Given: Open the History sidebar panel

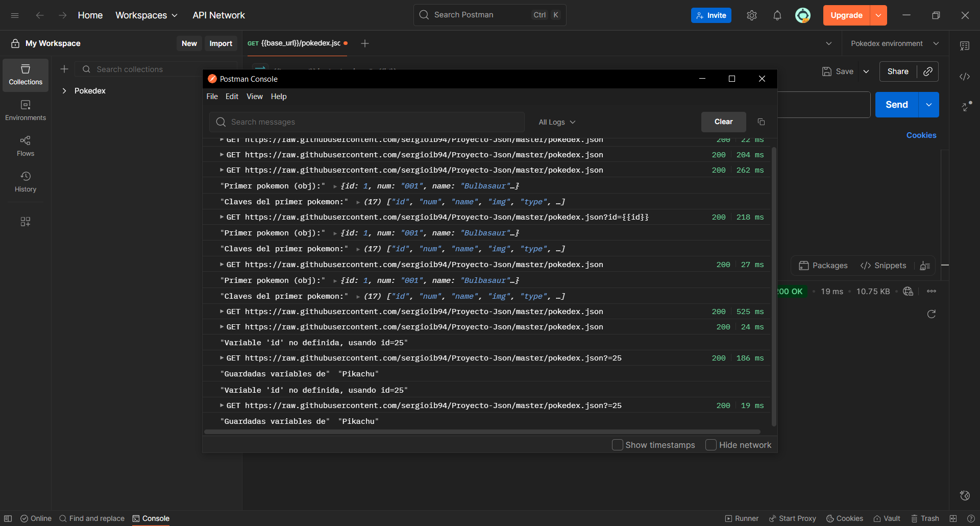Looking at the screenshot, I should tap(26, 182).
